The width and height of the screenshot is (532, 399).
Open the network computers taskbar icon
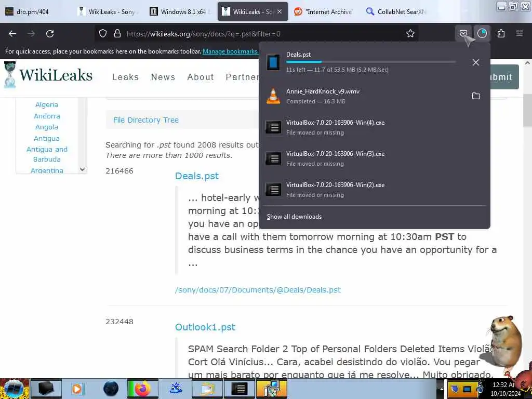[271, 389]
